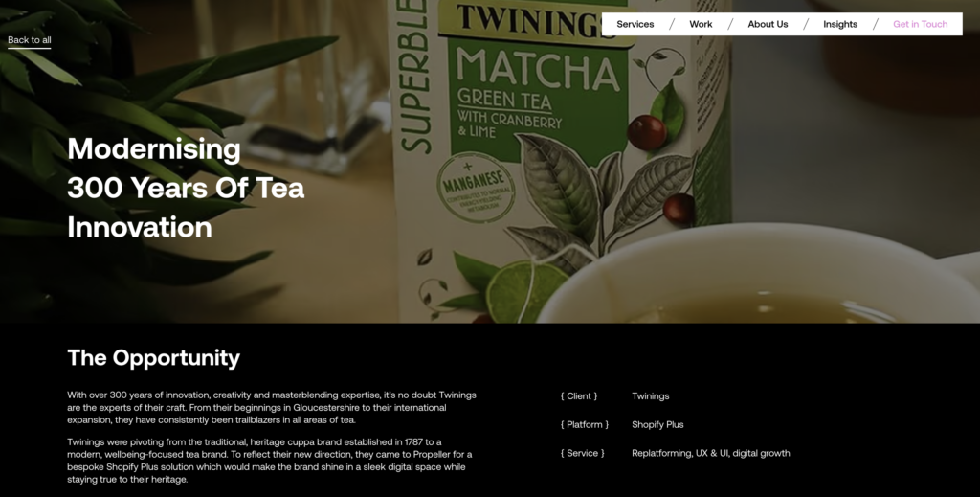Open the Work navigation item
The height and width of the screenshot is (497, 980).
tap(701, 24)
